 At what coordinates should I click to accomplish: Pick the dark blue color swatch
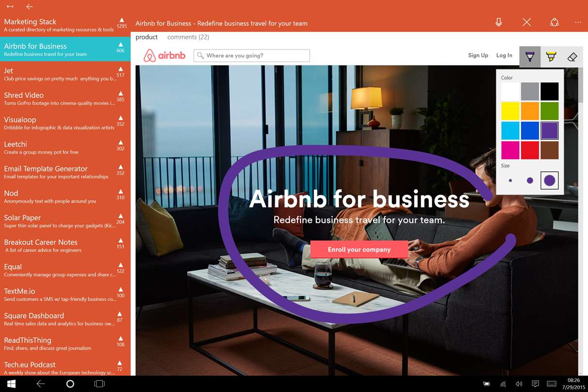530,131
